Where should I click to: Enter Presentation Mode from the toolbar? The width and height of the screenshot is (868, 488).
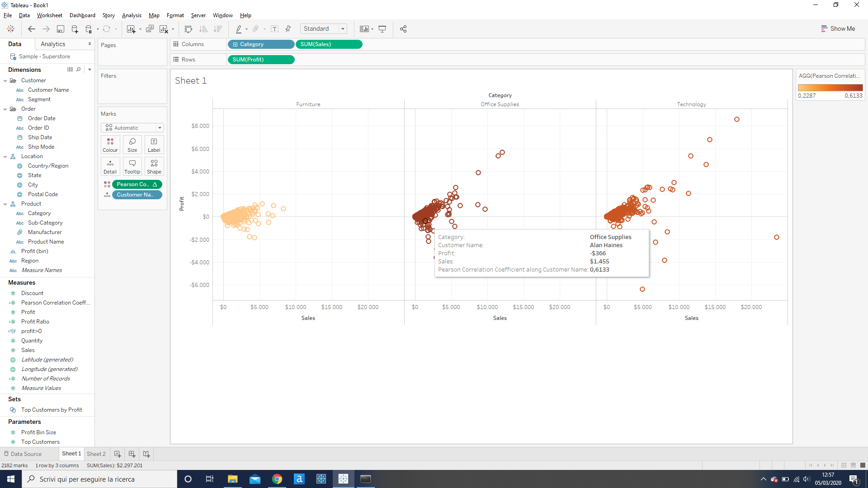[x=382, y=28]
